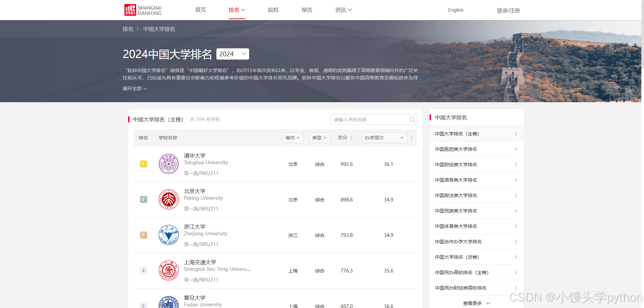644x308 pixels.
Task: Open 中国大学排名（主榜） sidebar item
Action: point(476,134)
